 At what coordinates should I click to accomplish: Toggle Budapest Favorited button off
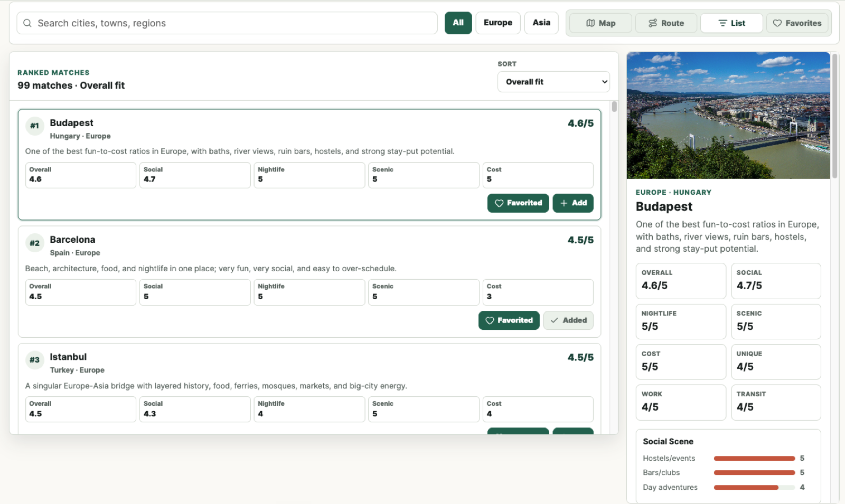(x=518, y=203)
